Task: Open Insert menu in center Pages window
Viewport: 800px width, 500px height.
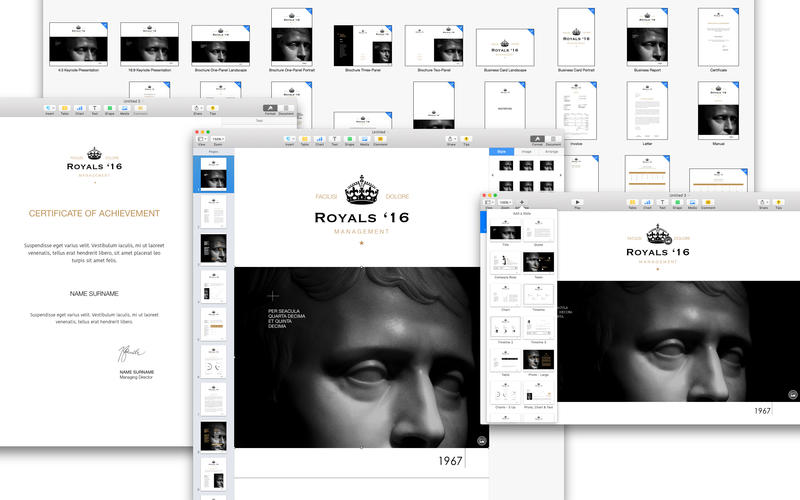Action: [290, 139]
